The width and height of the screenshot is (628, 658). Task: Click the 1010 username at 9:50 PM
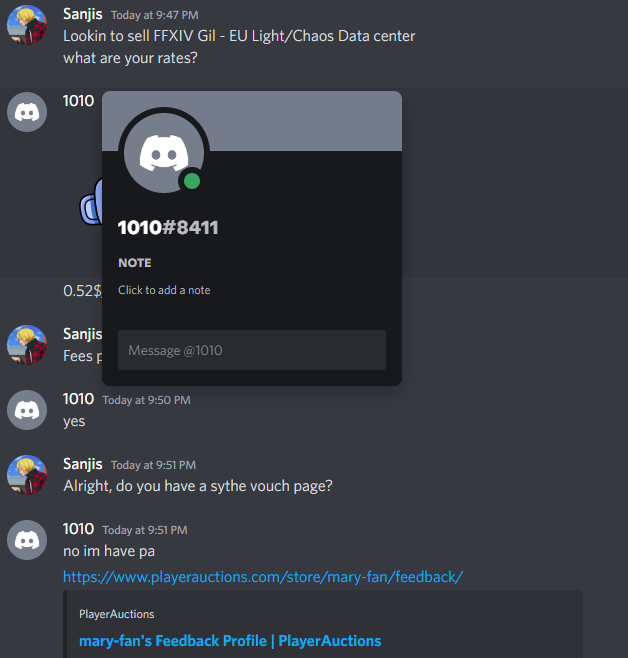78,399
